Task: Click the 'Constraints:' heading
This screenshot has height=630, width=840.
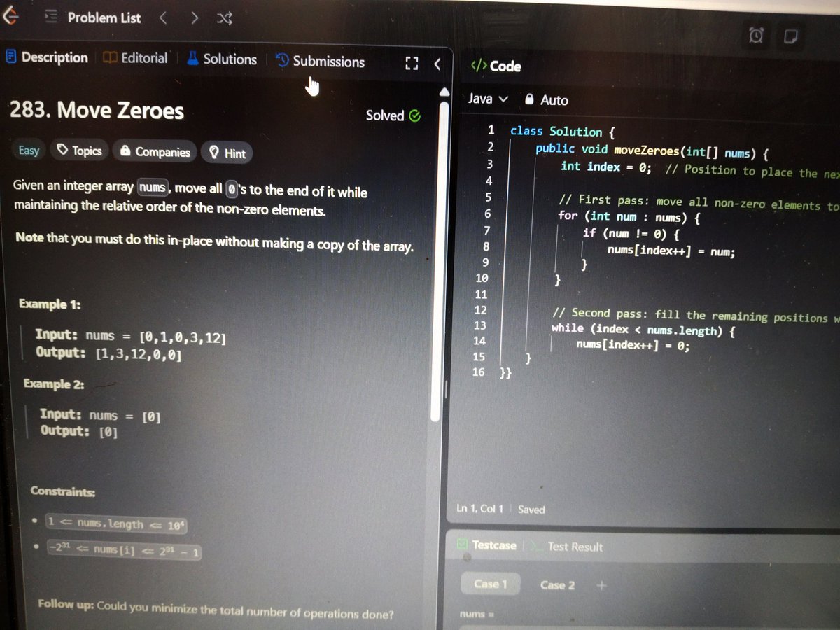Action: click(63, 491)
